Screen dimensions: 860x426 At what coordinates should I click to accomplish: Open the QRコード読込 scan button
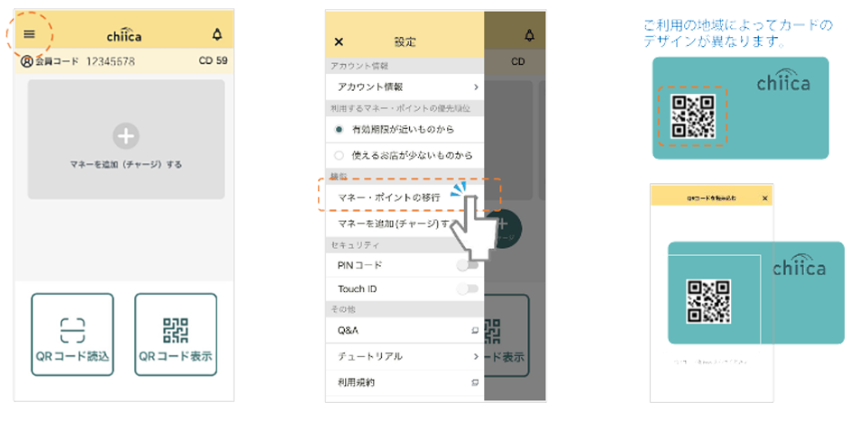[72, 334]
